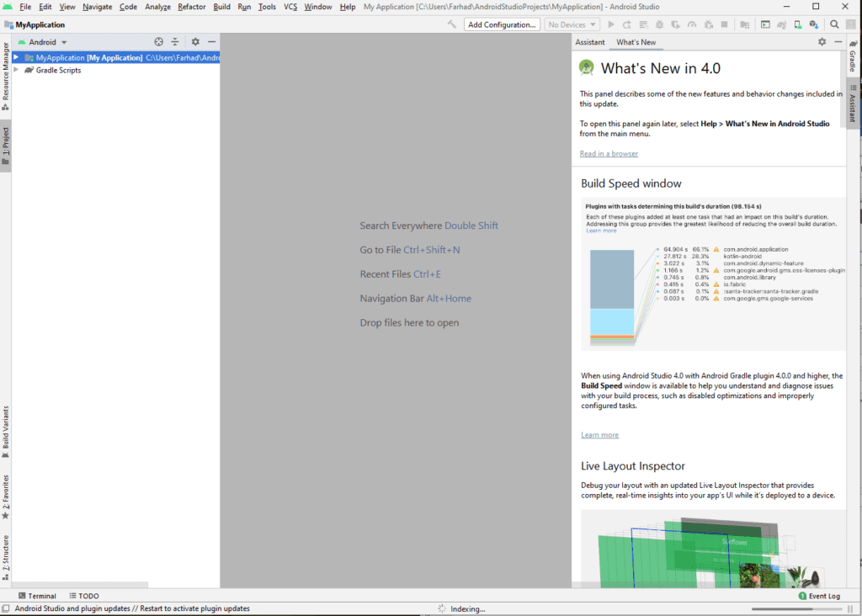This screenshot has width=862, height=616.
Task: Click the Read in a browser link
Action: click(x=609, y=153)
